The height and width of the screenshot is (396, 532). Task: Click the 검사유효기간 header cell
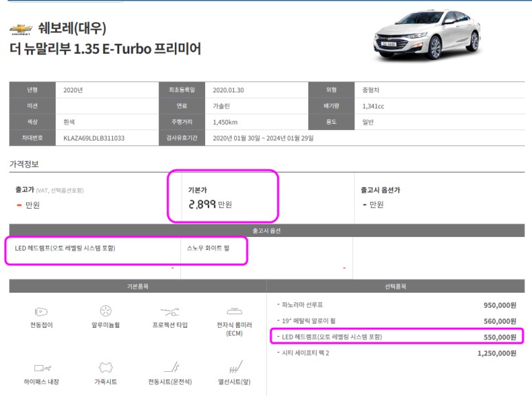pos(182,138)
